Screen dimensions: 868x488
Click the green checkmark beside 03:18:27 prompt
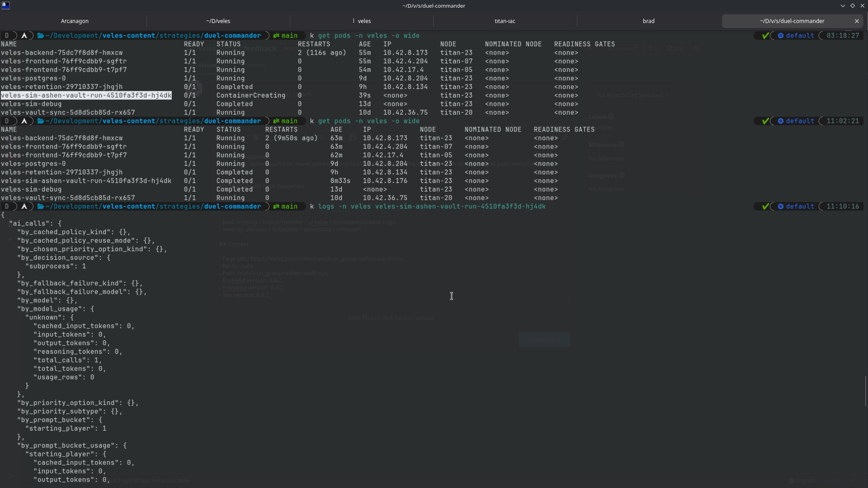coord(765,36)
